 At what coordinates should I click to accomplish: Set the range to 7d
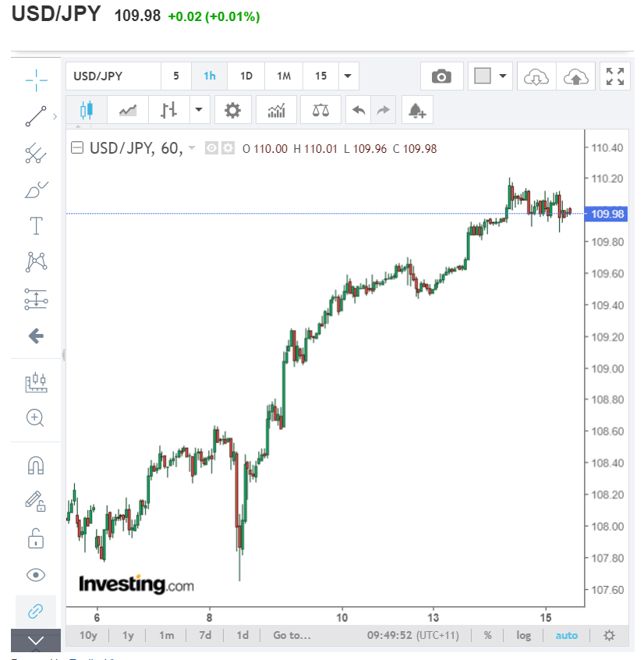(x=205, y=635)
